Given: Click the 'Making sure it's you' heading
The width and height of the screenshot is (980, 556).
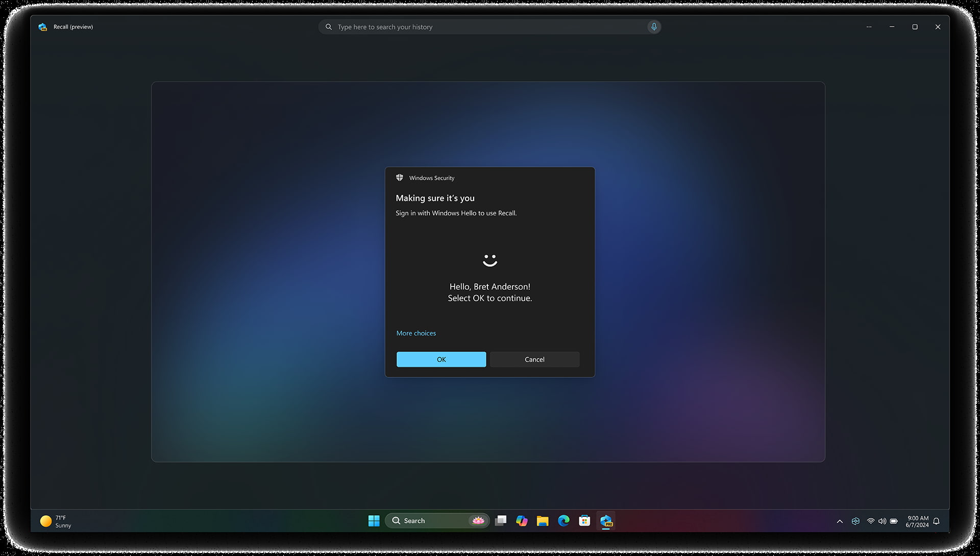Looking at the screenshot, I should (435, 198).
